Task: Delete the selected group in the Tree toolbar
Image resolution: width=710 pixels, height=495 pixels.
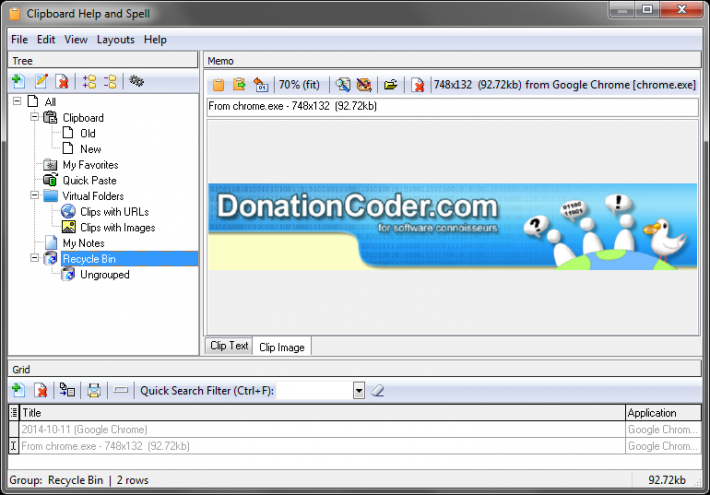Action: click(62, 82)
